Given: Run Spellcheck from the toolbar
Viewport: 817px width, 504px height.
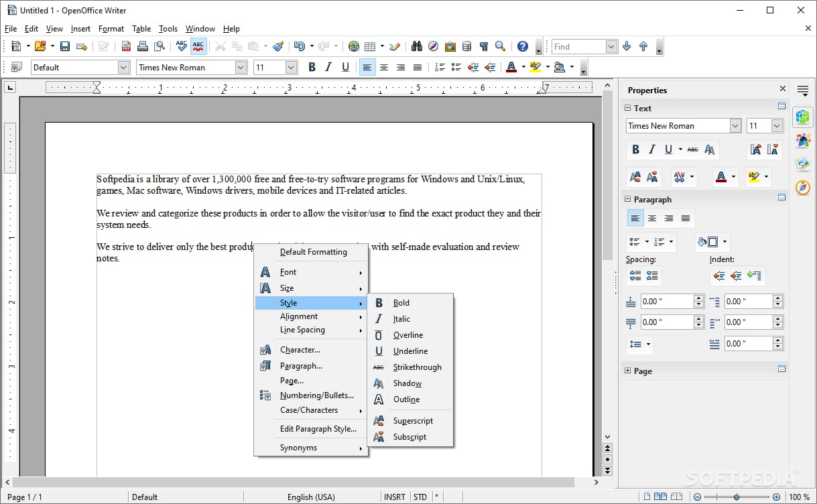Looking at the screenshot, I should (x=182, y=46).
